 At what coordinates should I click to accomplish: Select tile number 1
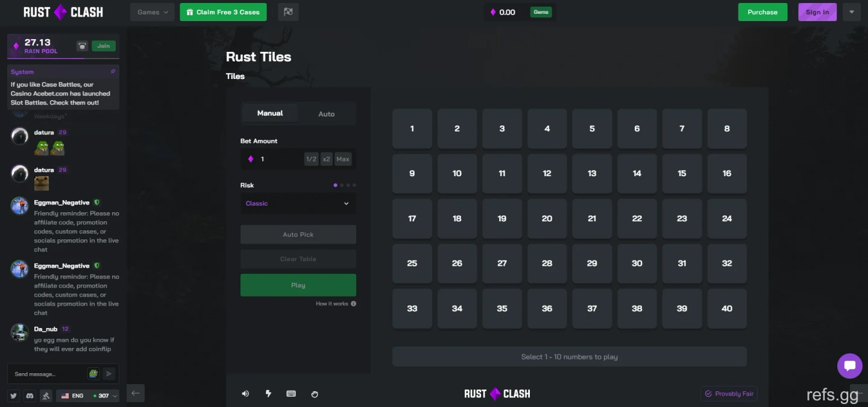tap(412, 128)
